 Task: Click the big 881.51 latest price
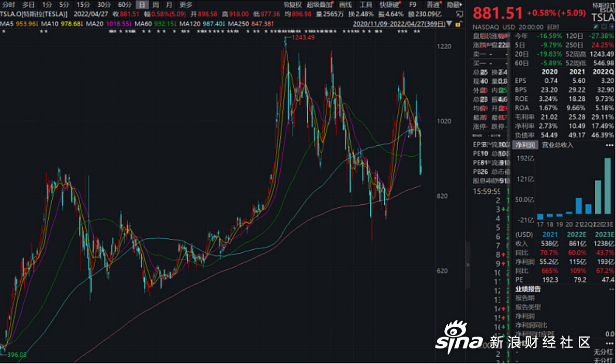pos(498,13)
